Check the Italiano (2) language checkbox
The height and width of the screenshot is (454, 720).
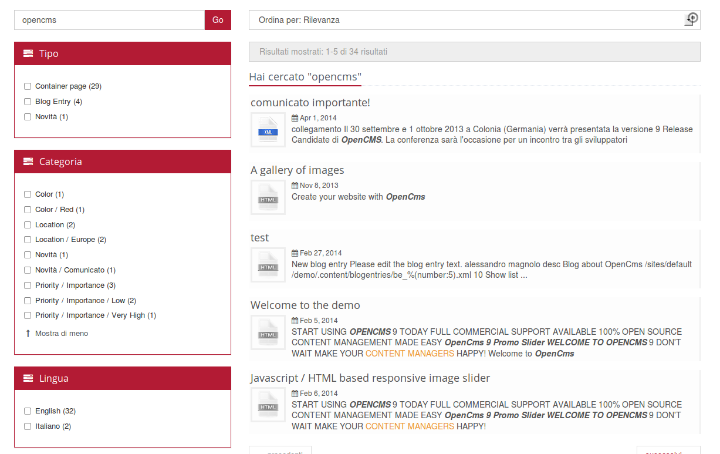(x=28, y=426)
